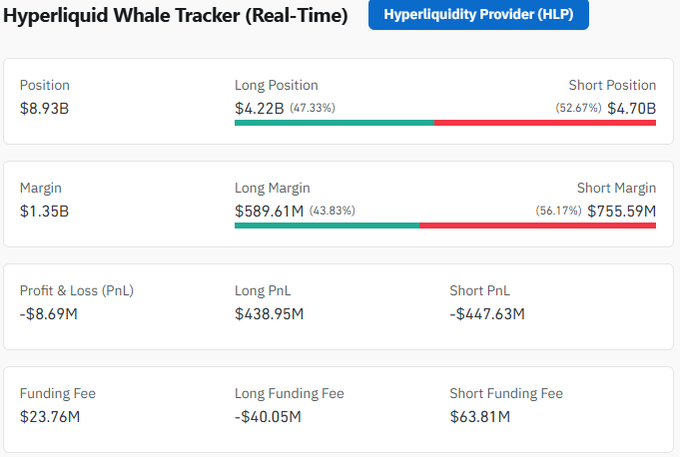The width and height of the screenshot is (680, 457).
Task: Click the red short segment of the margin bar
Action: pos(538,225)
